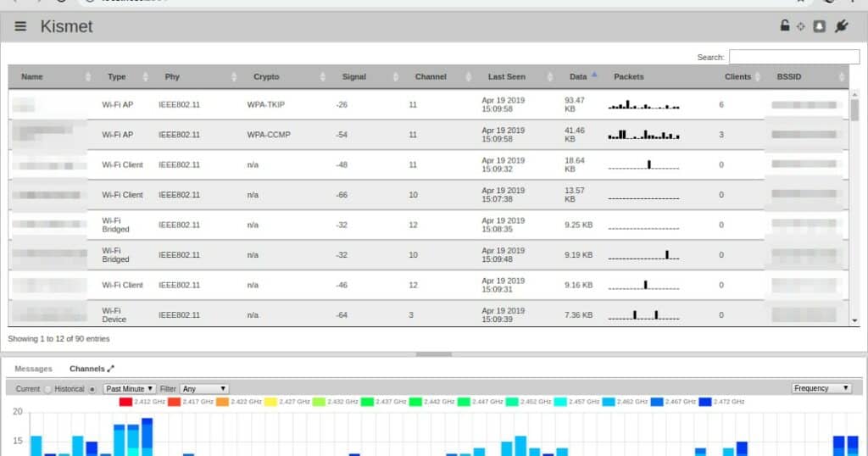Click the device table scrollbar down arrow
The image size is (868, 456).
pos(854,320)
